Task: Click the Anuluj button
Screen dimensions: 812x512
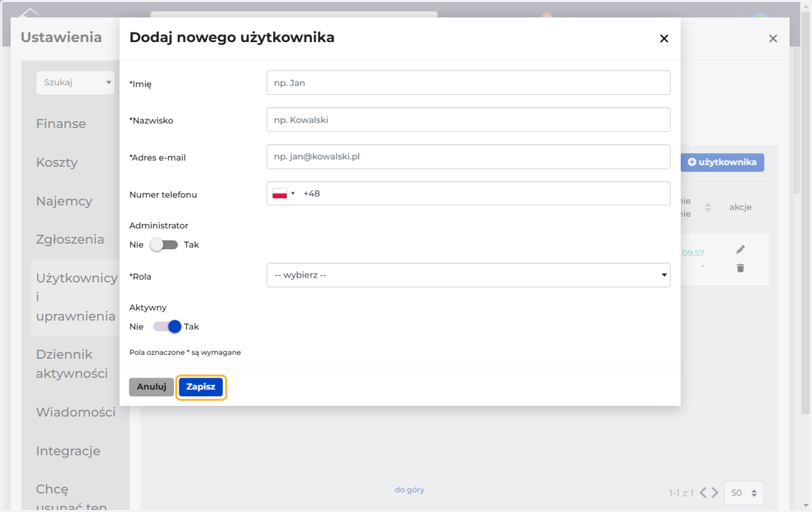Action: (x=152, y=387)
